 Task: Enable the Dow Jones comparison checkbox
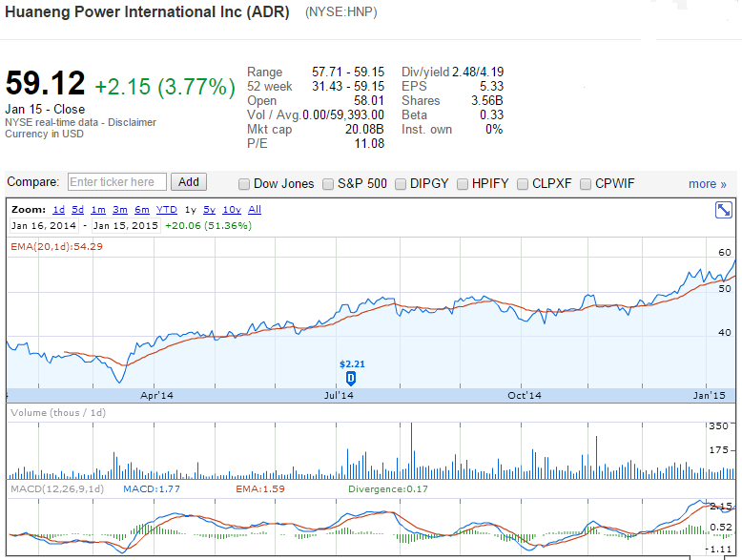pos(244,184)
